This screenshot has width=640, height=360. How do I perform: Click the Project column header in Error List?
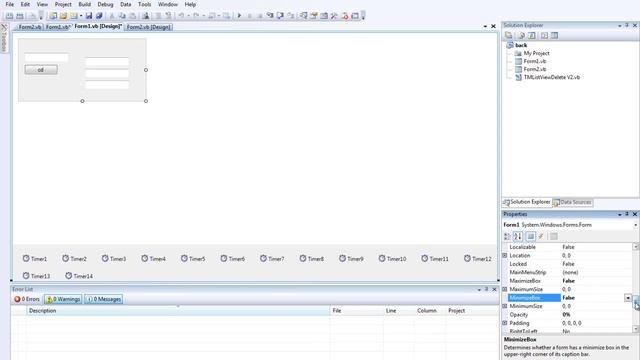point(471,311)
